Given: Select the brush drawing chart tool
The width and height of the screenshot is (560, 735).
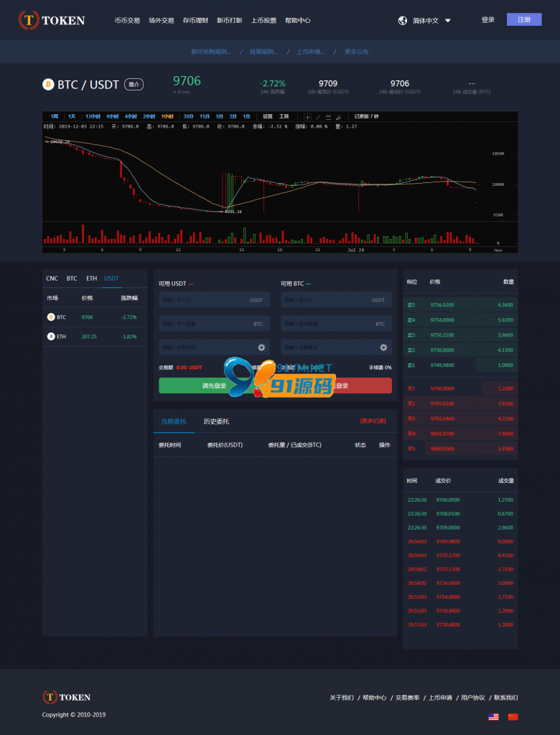Looking at the screenshot, I should (x=339, y=117).
